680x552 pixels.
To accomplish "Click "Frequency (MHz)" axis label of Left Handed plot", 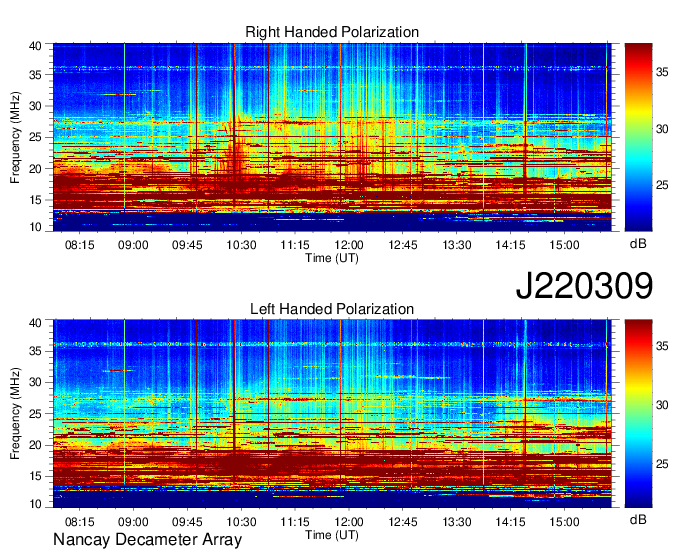I will pyautogui.click(x=16, y=414).
